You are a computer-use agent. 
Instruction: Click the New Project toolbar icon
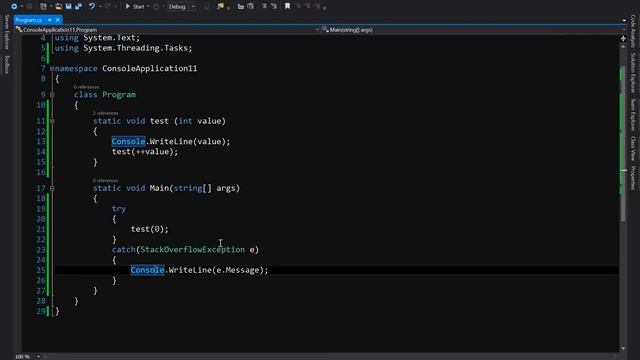(43, 6)
